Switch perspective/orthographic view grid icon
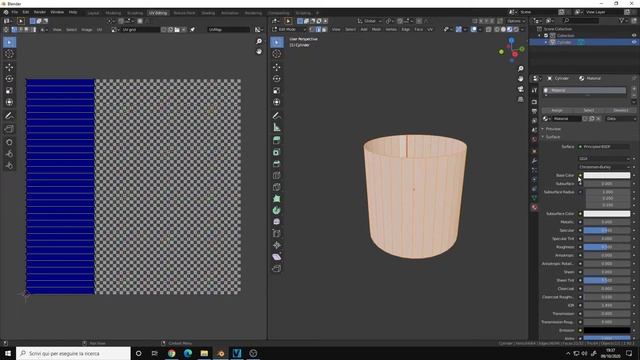The image size is (640, 360). (x=520, y=99)
